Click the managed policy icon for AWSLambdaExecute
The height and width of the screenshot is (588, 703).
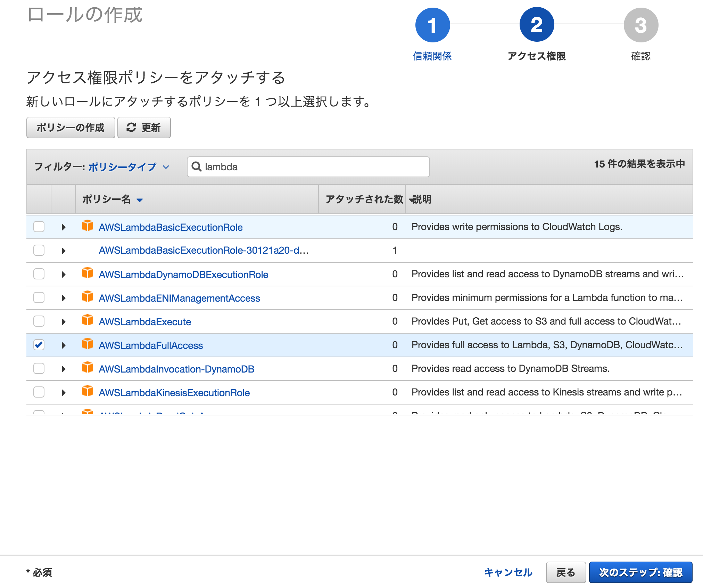[x=87, y=320]
